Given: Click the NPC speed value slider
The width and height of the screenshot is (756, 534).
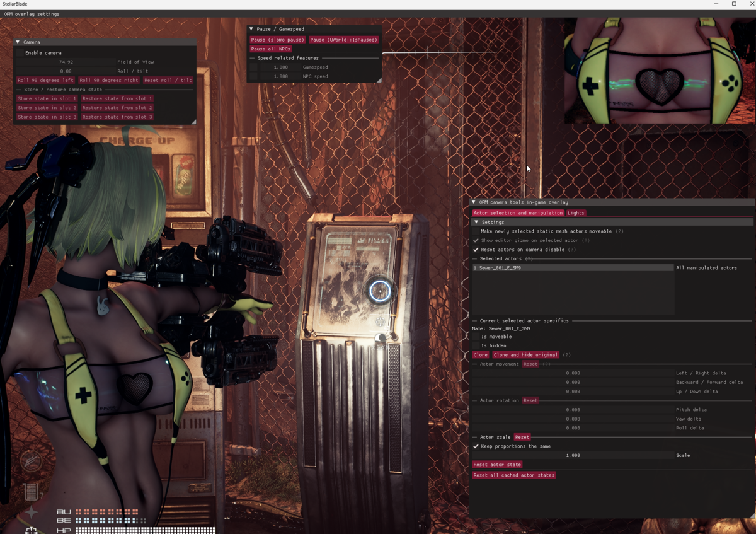Looking at the screenshot, I should click(280, 76).
